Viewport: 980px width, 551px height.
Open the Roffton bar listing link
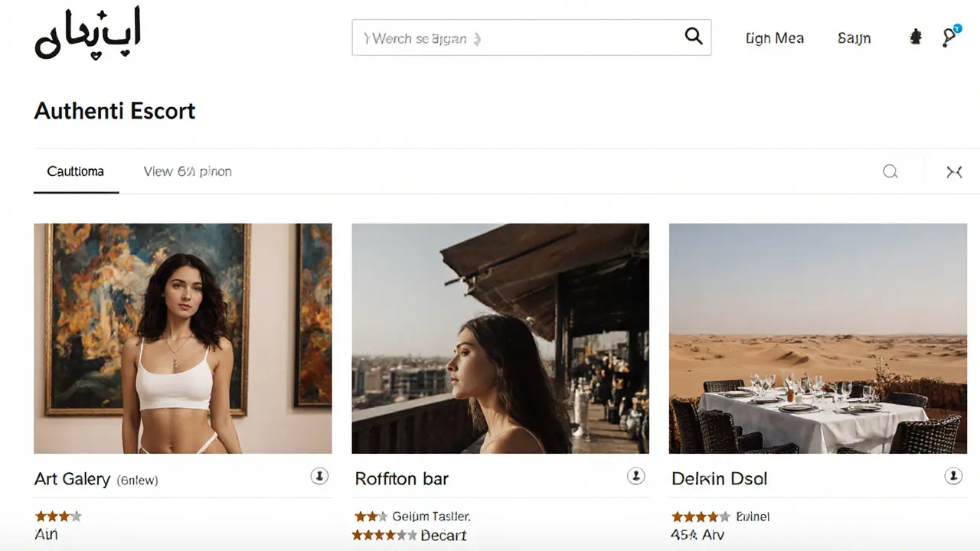tap(401, 478)
